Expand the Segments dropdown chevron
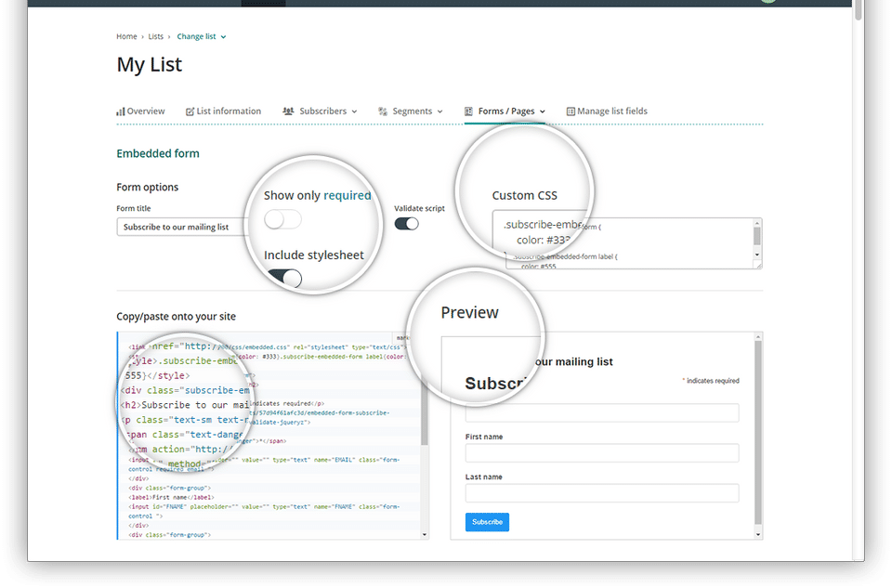 (x=439, y=112)
